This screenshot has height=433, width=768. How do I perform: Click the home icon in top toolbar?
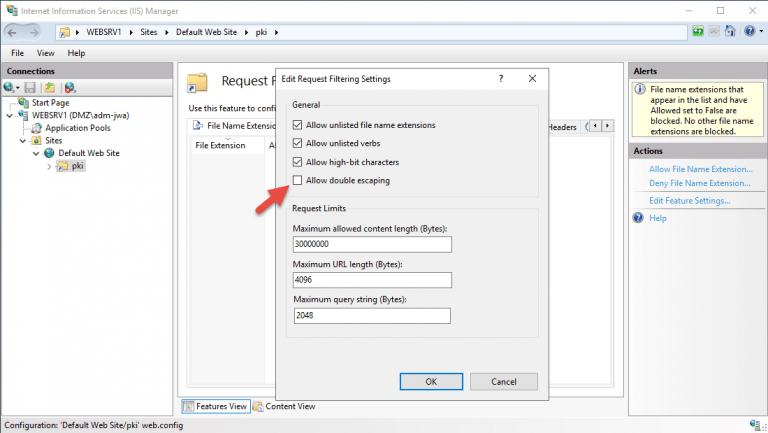tap(731, 32)
